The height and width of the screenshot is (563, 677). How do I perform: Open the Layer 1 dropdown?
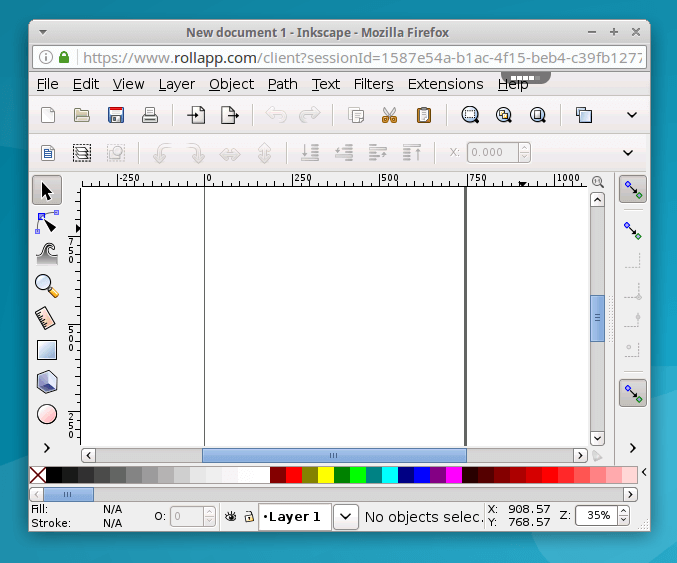click(x=345, y=517)
